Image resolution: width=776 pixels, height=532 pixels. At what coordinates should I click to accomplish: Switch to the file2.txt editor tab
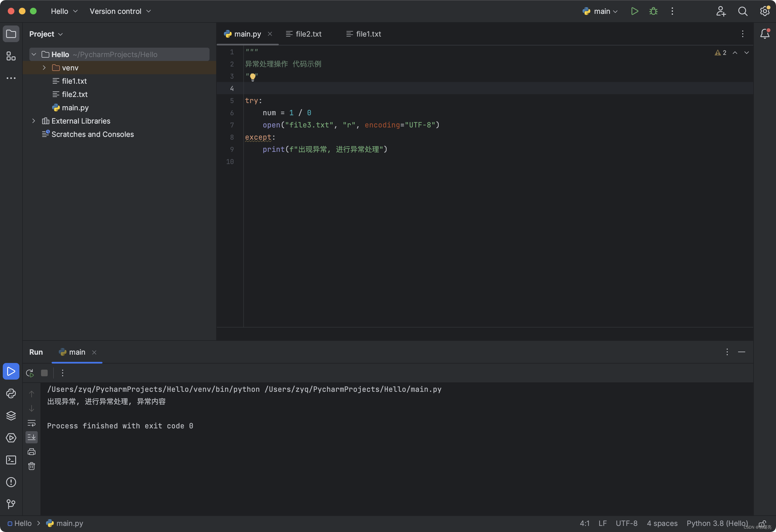(308, 34)
